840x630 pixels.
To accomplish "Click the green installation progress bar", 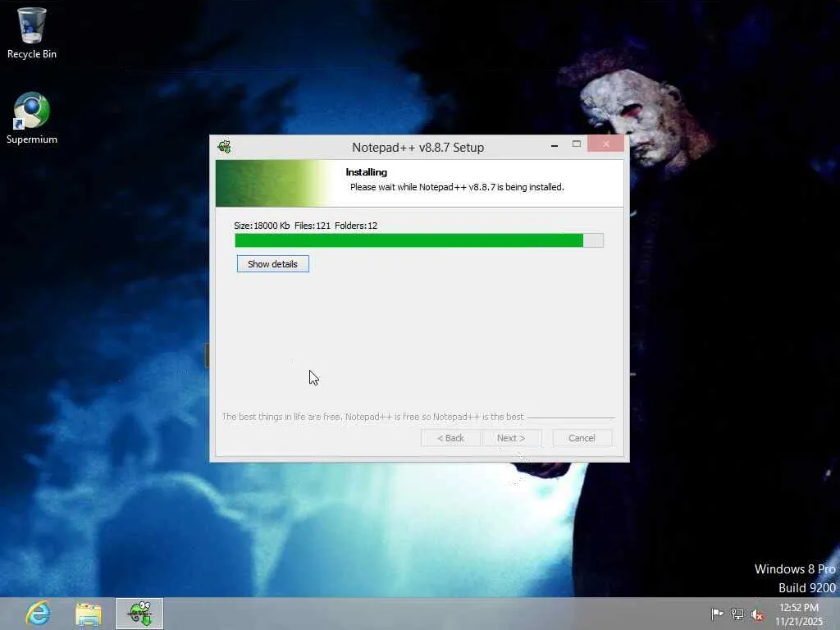I will point(419,240).
